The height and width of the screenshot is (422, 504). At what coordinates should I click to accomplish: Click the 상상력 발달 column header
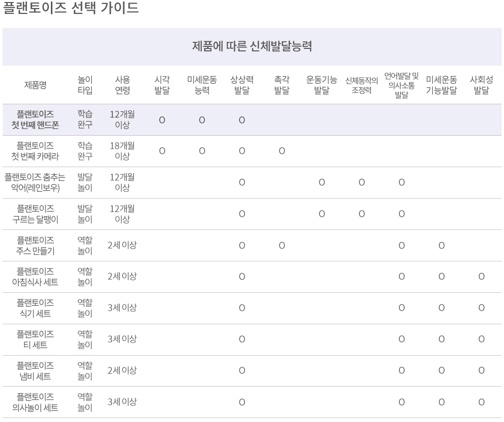242,85
